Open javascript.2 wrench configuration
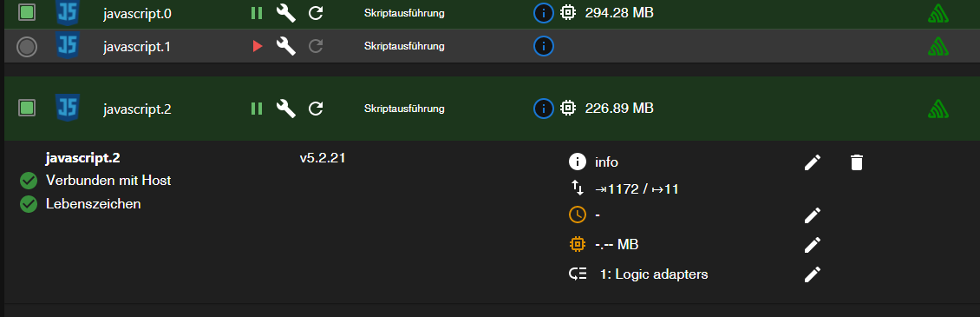 285,109
